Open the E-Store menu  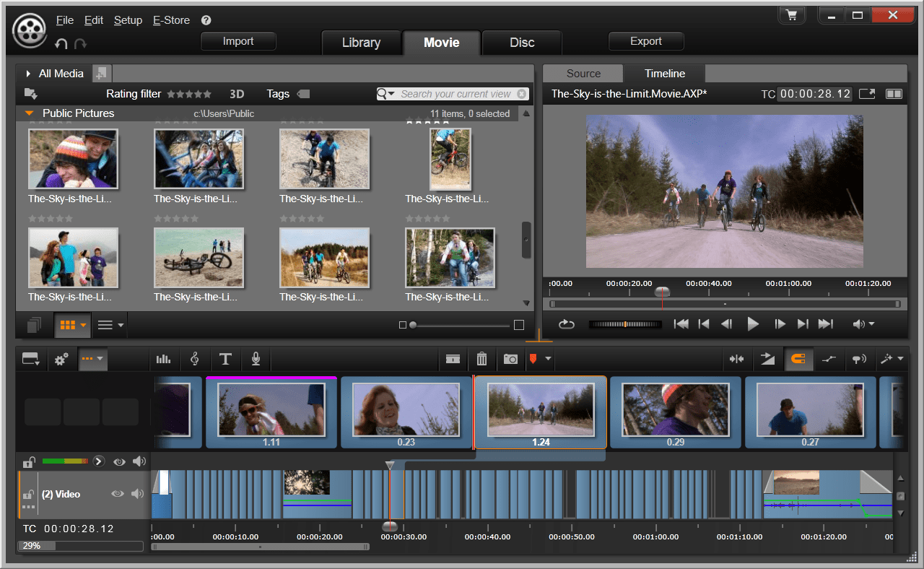171,20
